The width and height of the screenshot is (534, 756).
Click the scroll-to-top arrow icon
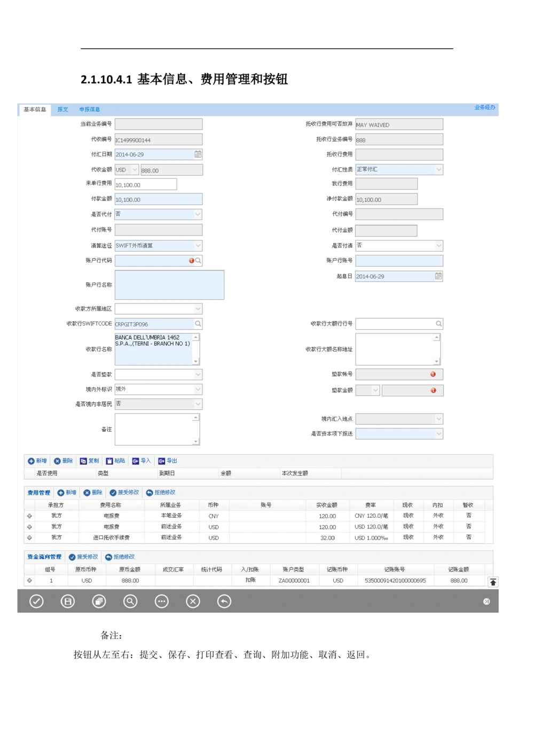(x=493, y=582)
